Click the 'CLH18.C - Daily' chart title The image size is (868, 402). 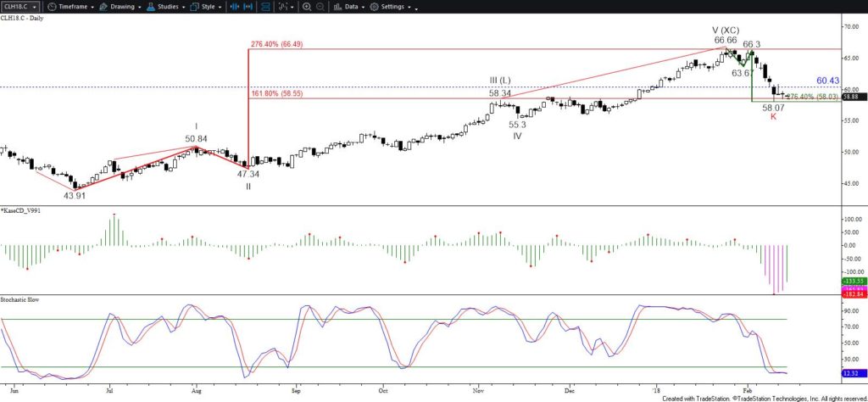point(22,18)
